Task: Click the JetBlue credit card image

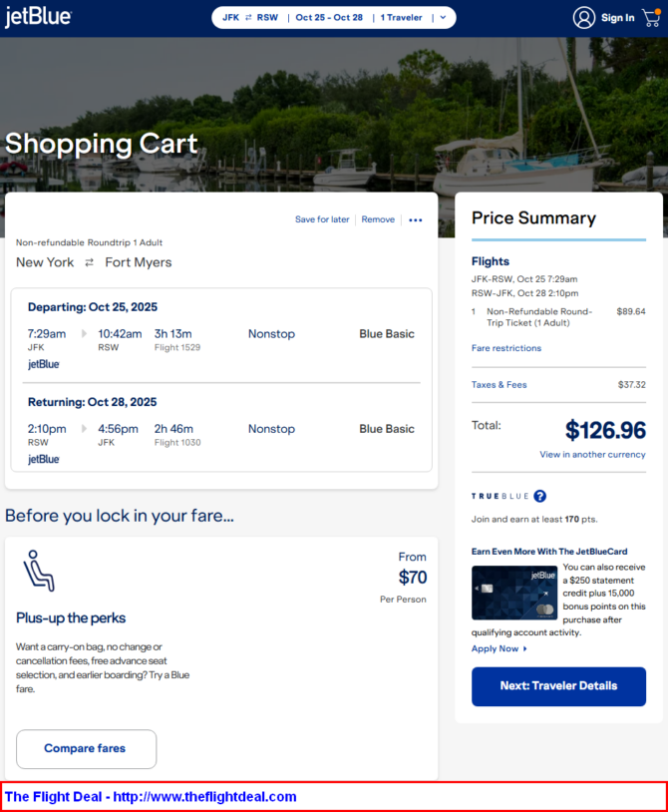Action: 514,593
